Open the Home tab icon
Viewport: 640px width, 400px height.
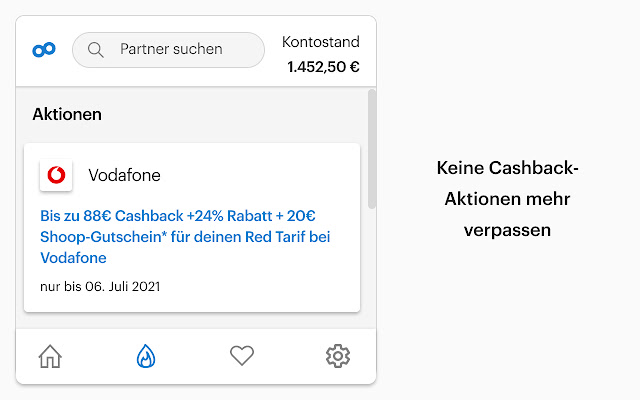tap(50, 356)
